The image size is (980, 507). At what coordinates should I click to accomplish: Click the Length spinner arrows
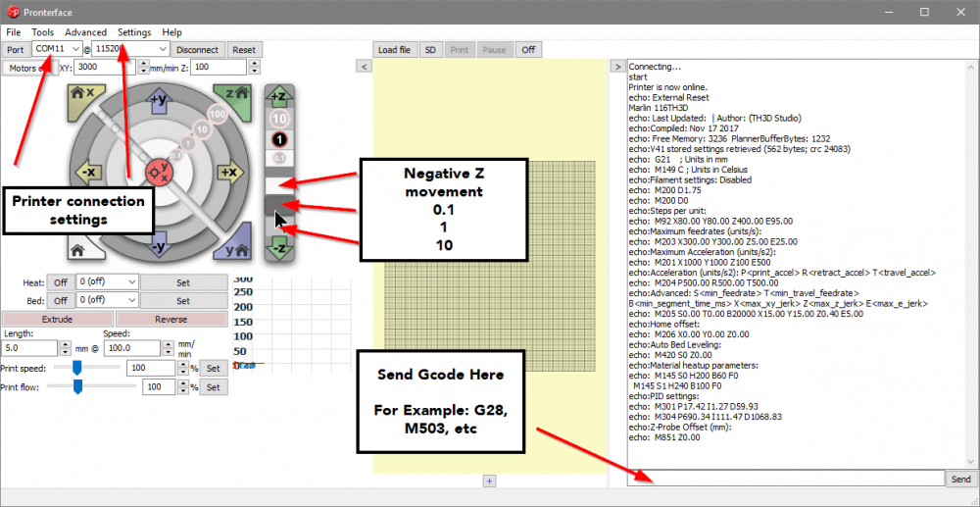point(67,347)
